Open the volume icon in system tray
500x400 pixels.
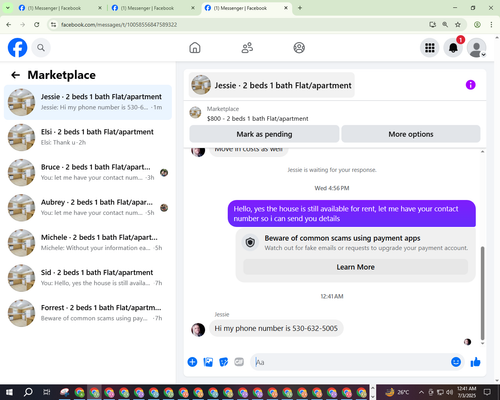(x=450, y=392)
